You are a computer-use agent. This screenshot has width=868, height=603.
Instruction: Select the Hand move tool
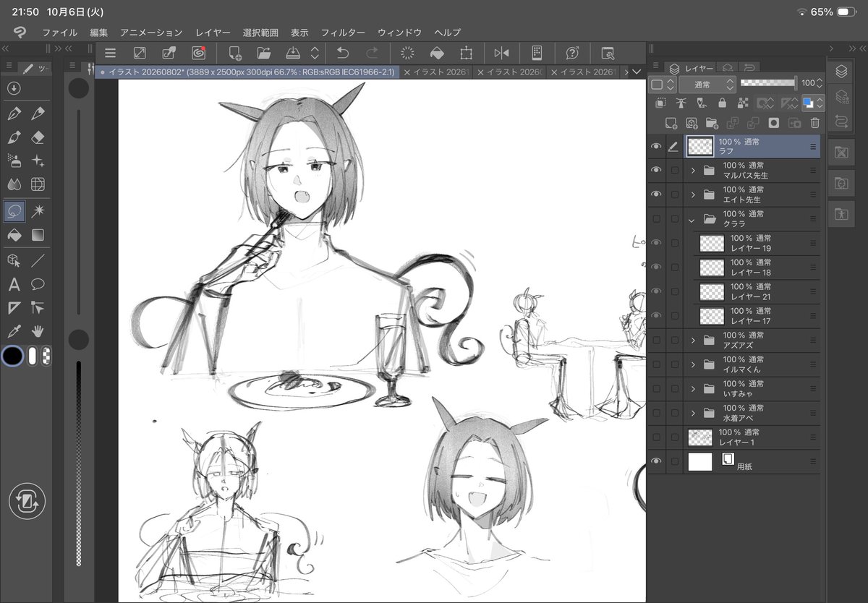[38, 331]
